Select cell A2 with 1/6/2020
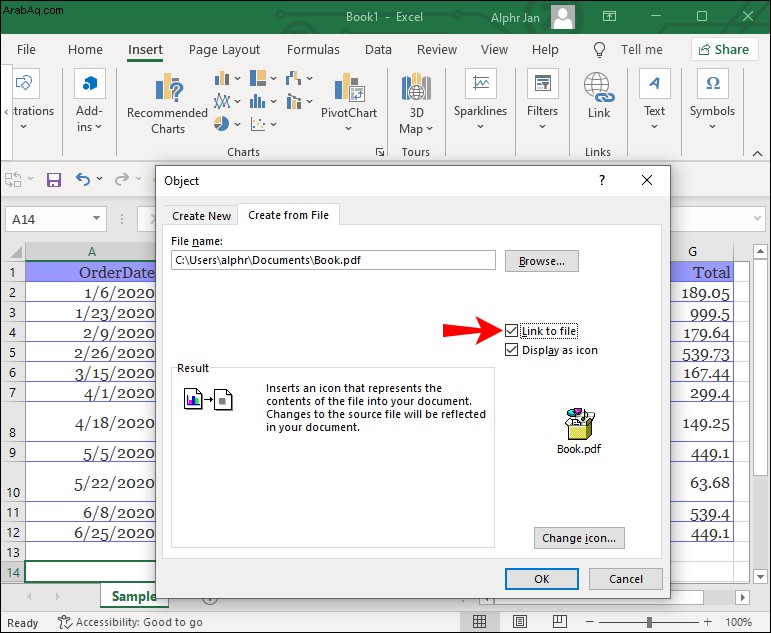Viewport: 771px width, 633px height. tap(91, 293)
